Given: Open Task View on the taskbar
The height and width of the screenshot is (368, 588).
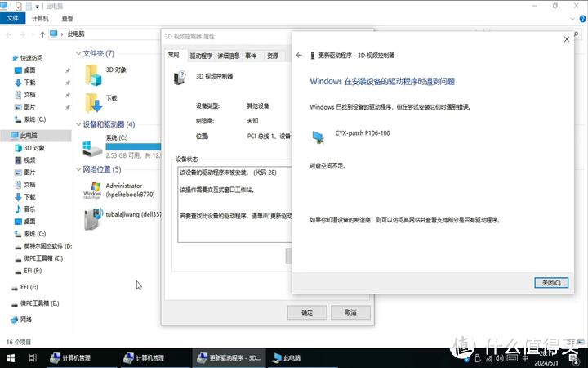Looking at the screenshot, I should [x=33, y=358].
